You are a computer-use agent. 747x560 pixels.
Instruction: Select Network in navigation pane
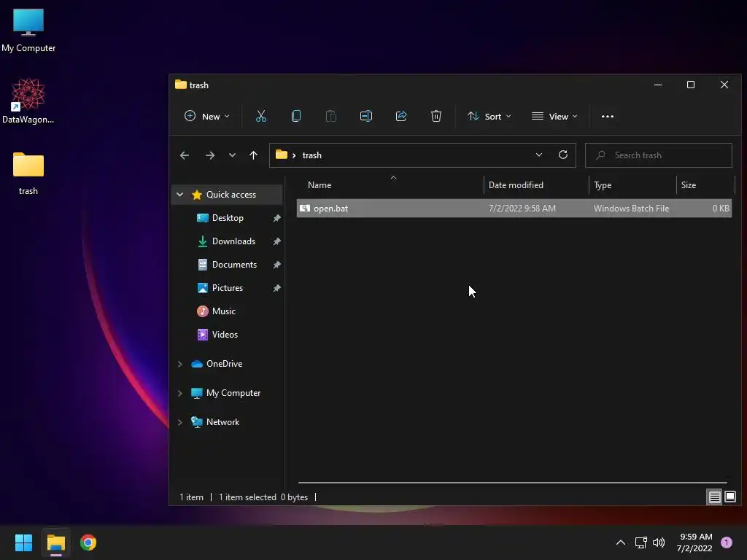coord(222,422)
